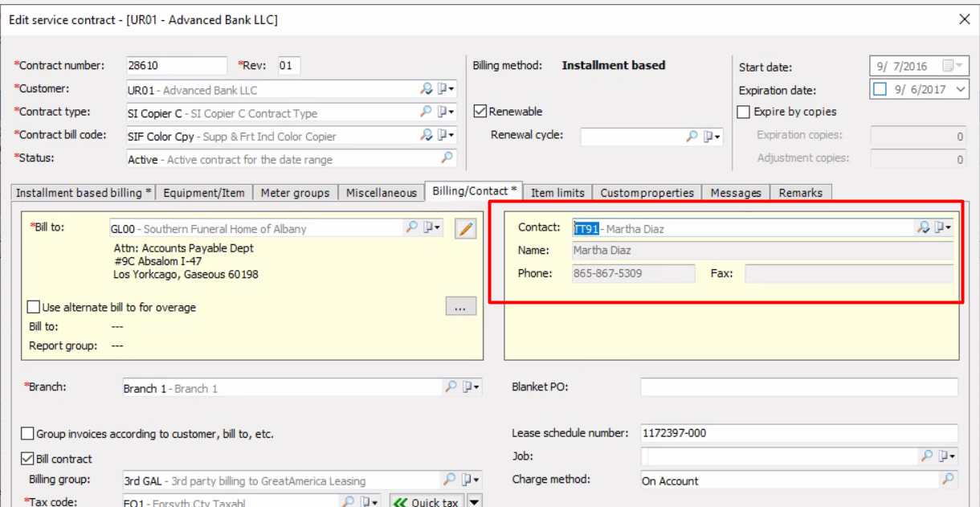Click the Quick tax button

[x=426, y=502]
